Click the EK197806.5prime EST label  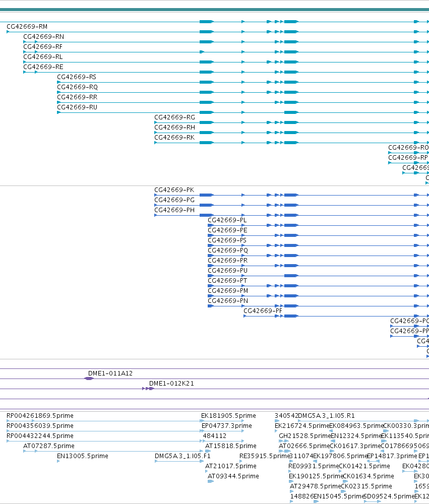coord(340,456)
